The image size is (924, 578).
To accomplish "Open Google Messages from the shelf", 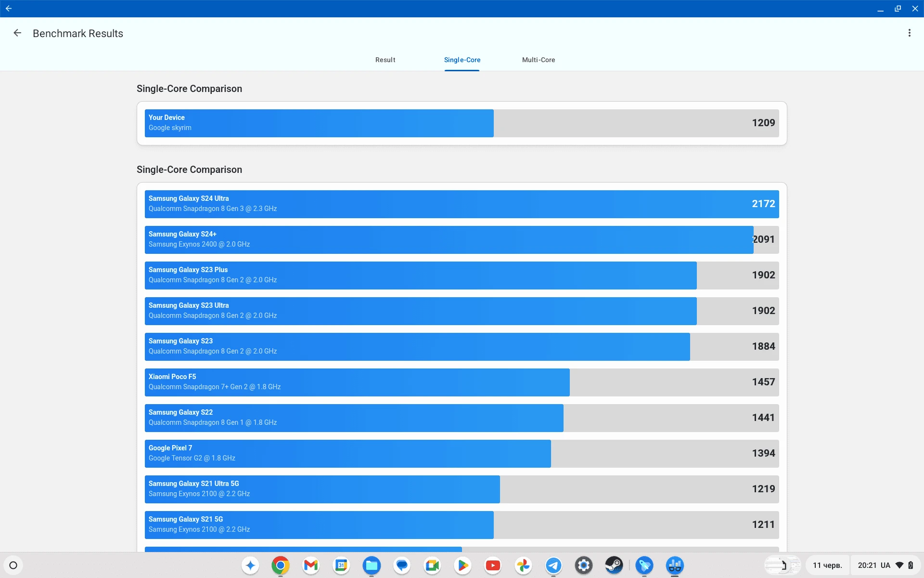I will point(402,565).
